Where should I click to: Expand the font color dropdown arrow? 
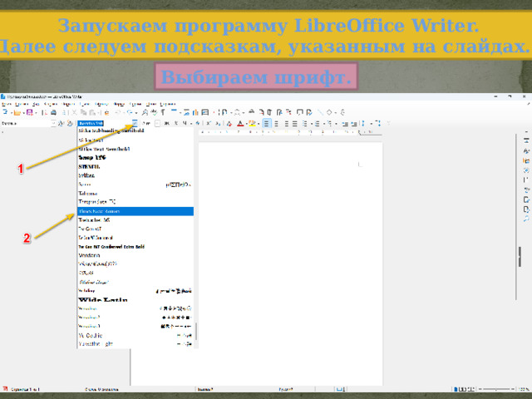point(246,124)
